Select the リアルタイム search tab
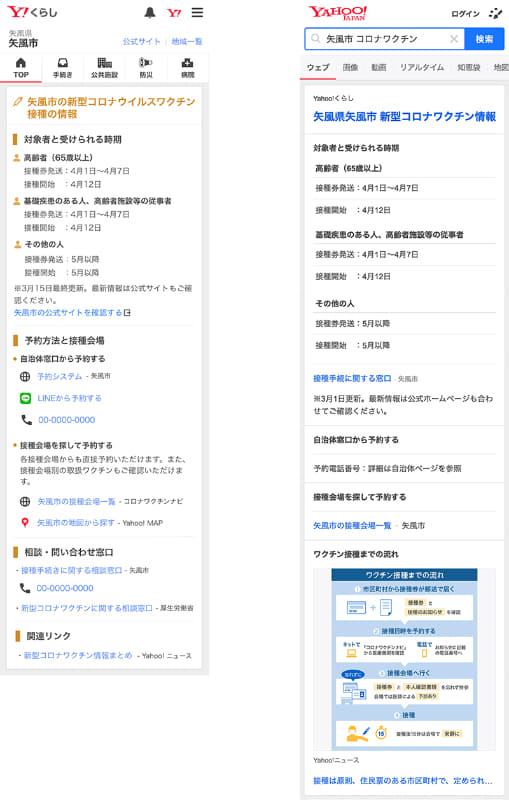 tap(422, 67)
